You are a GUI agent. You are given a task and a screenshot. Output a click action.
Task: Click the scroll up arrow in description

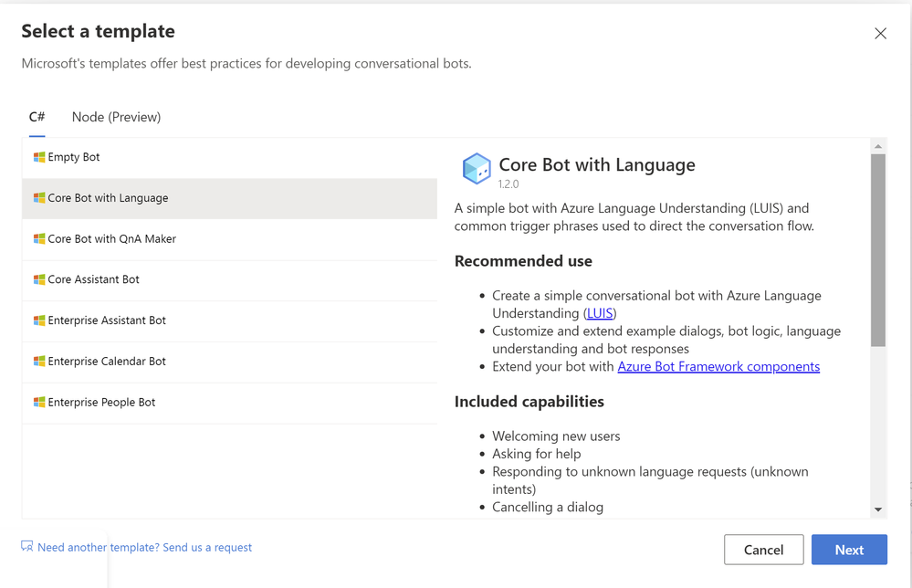878,146
